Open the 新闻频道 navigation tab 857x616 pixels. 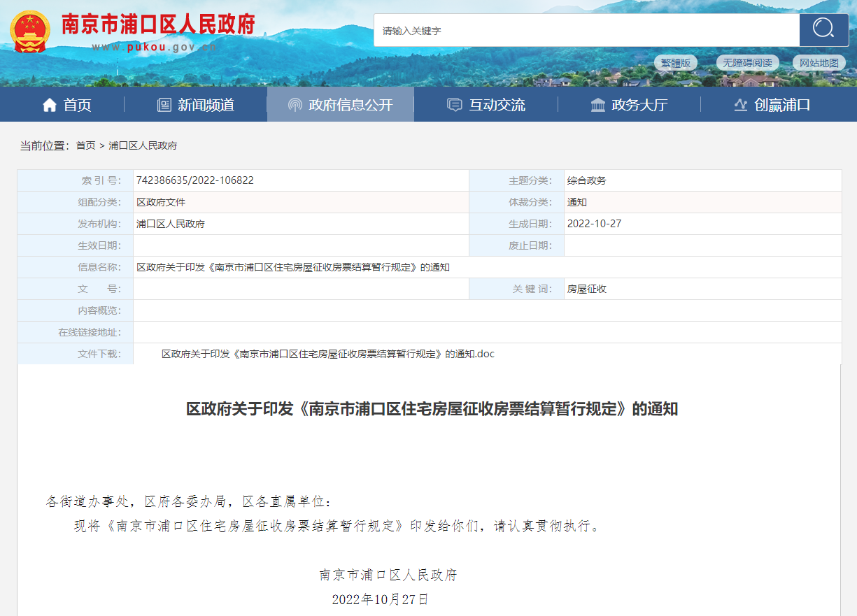tap(206, 105)
